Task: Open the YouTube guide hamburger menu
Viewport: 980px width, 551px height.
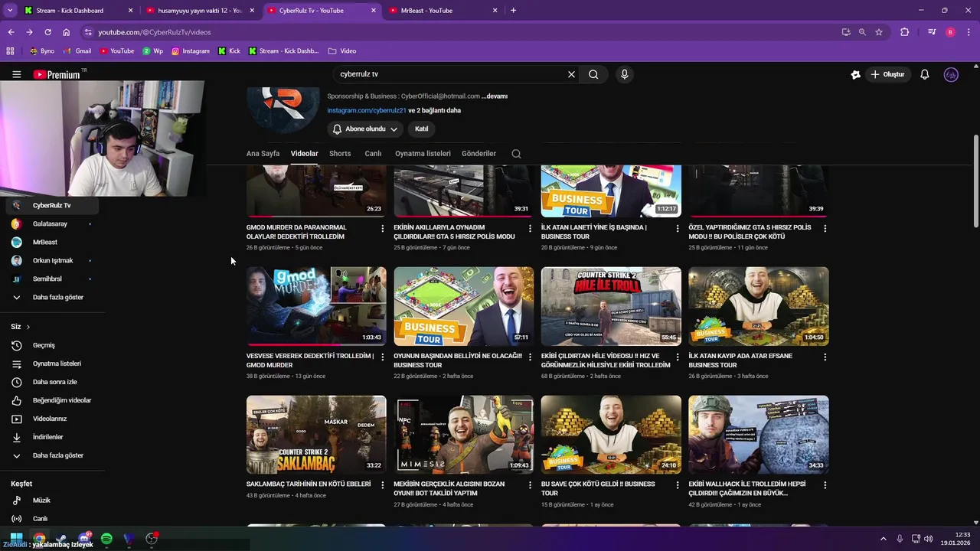Action: [x=16, y=74]
